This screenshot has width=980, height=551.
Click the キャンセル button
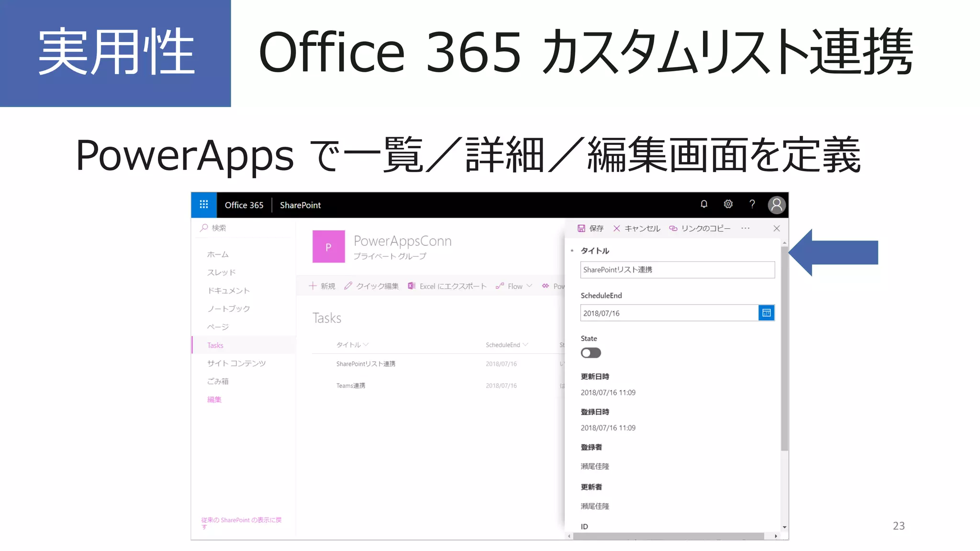pyautogui.click(x=637, y=229)
